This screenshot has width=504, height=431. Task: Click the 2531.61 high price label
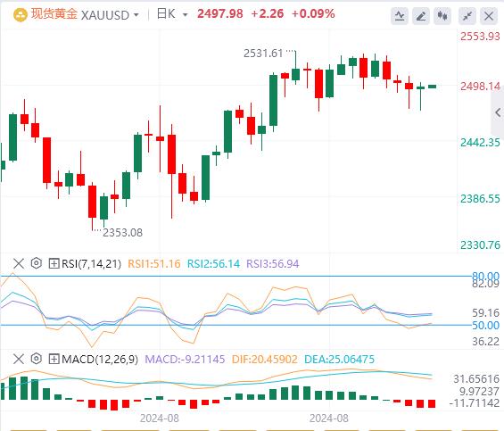click(263, 54)
